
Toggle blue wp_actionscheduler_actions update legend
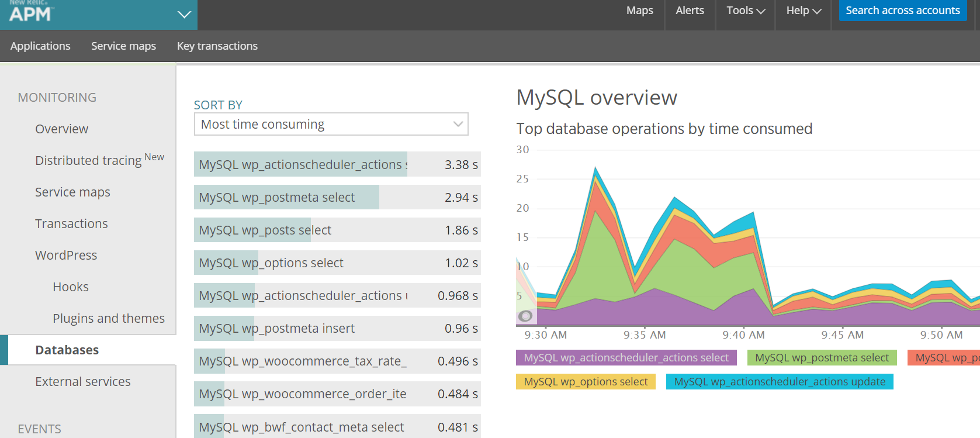point(780,381)
